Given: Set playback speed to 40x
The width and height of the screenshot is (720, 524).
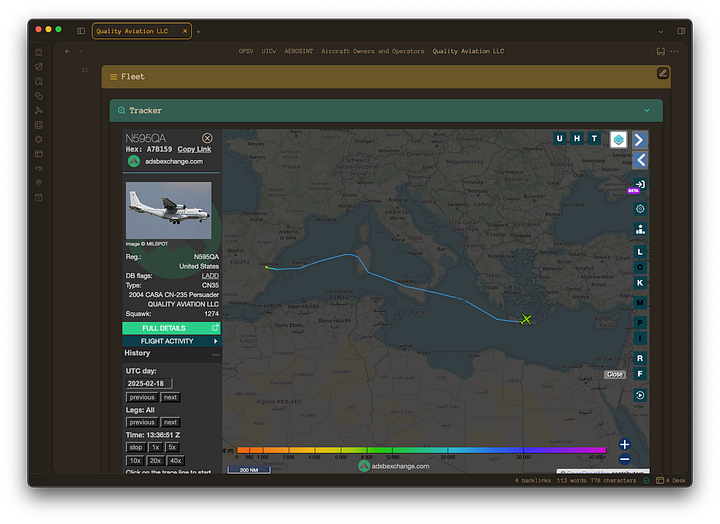Looking at the screenshot, I should point(175,461).
